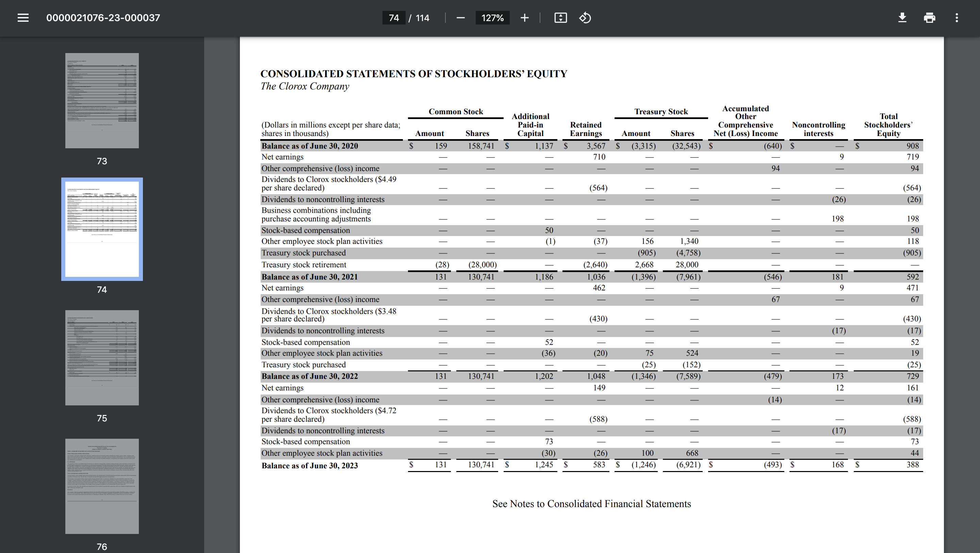Click the See Notes to Consolidated Financial Statements text
Screen dimensions: 980x553
point(591,504)
